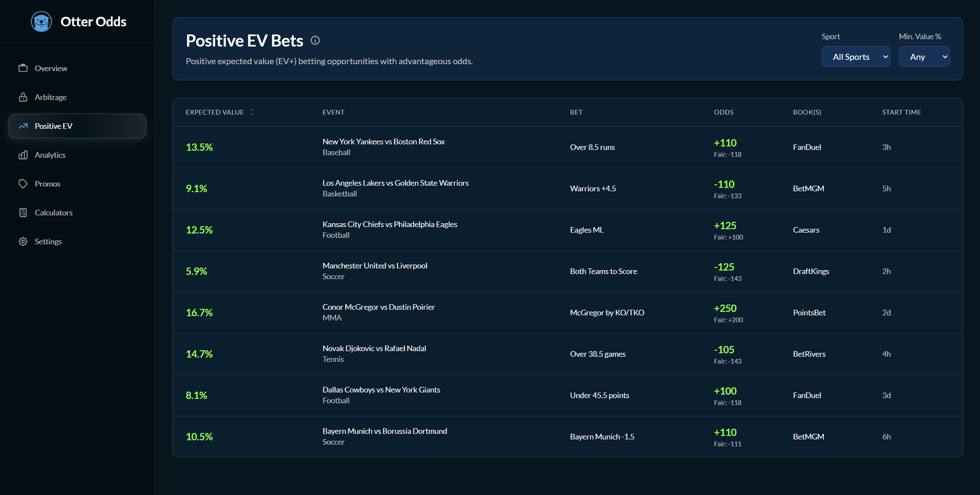Click the Positive EV trending arrow icon
Image resolution: width=980 pixels, height=495 pixels.
[23, 126]
